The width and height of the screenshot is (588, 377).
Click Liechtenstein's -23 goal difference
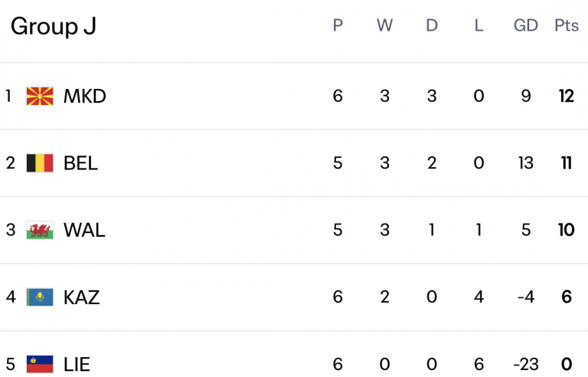tap(524, 364)
